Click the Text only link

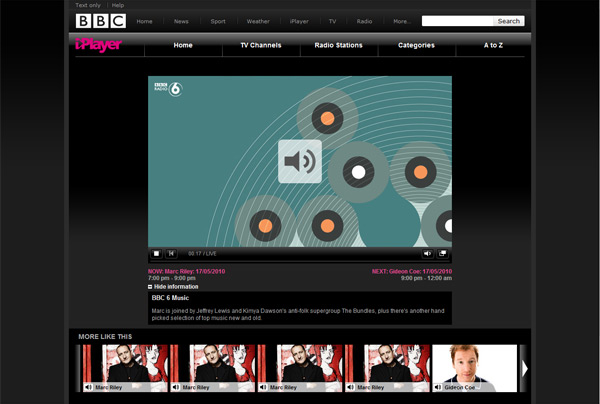pyautogui.click(x=88, y=5)
